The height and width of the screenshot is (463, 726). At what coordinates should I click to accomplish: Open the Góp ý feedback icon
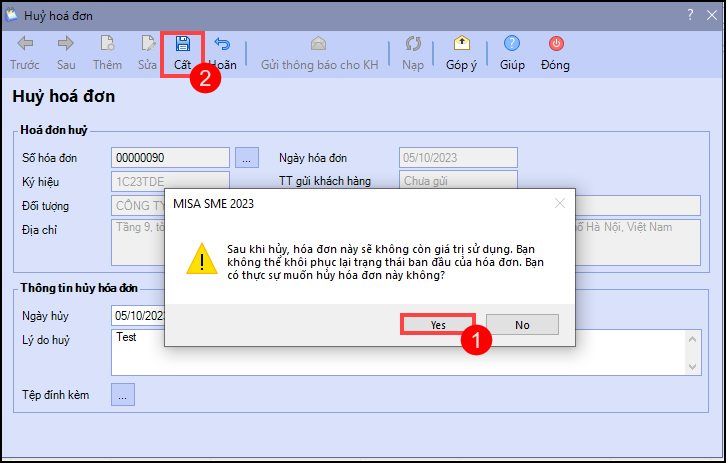(461, 44)
